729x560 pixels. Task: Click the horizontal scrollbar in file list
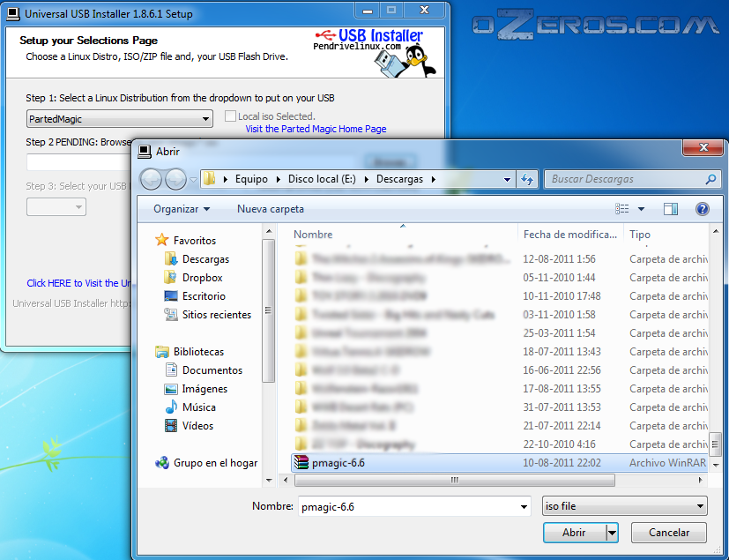coord(455,480)
